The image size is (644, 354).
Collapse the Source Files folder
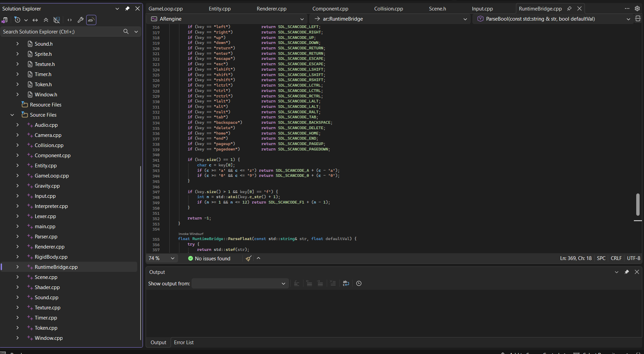pyautogui.click(x=12, y=115)
